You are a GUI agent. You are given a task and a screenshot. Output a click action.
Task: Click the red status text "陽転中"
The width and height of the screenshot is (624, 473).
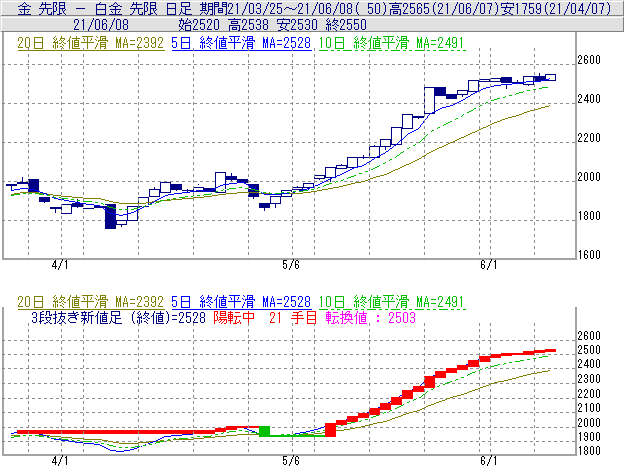click(234, 318)
